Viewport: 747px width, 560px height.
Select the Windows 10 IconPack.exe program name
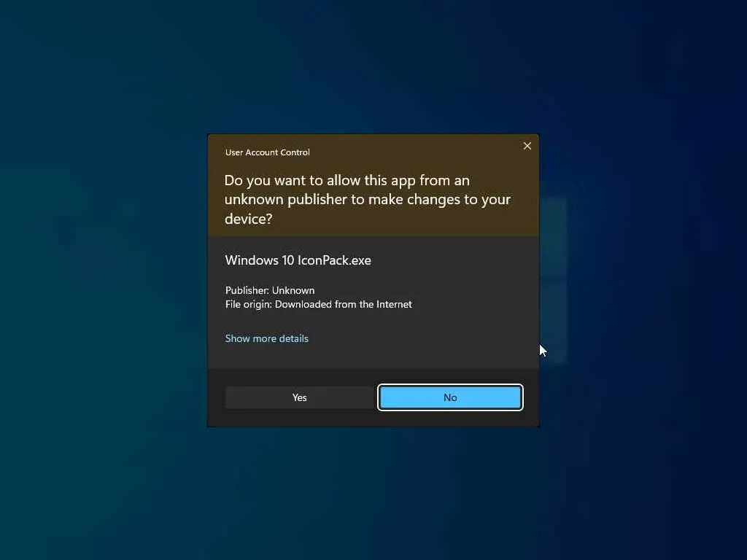tap(298, 260)
